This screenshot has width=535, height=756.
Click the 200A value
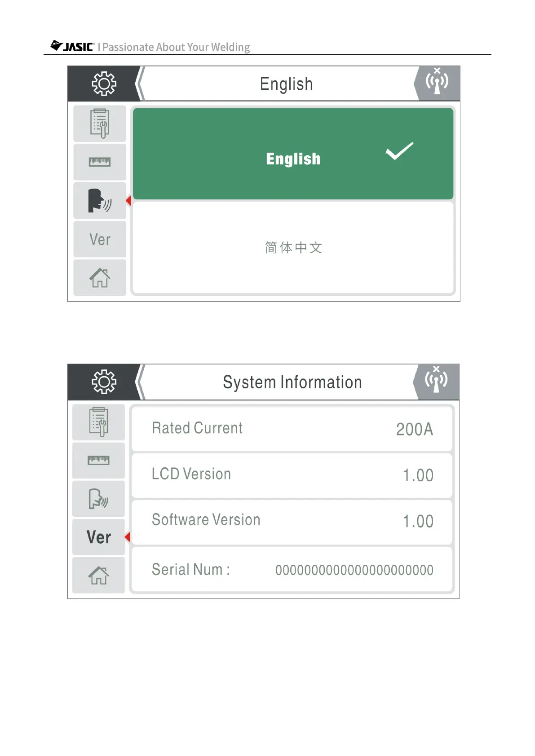tap(415, 430)
